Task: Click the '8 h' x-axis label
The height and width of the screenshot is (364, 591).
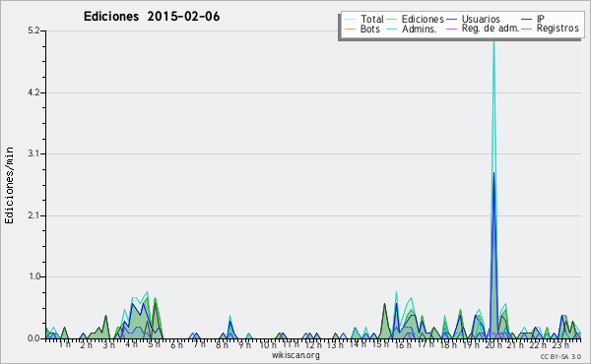Action: (x=222, y=344)
